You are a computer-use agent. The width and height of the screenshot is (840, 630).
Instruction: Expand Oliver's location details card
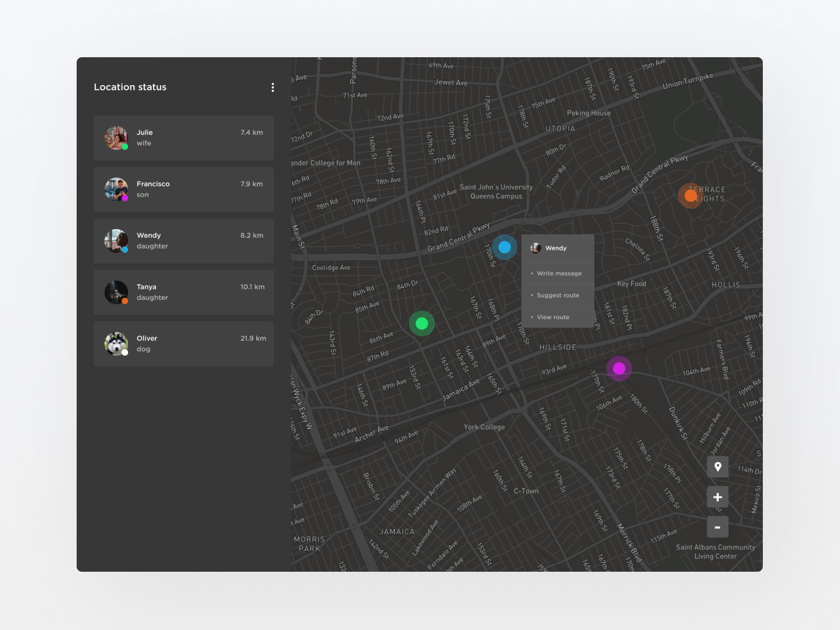184,343
